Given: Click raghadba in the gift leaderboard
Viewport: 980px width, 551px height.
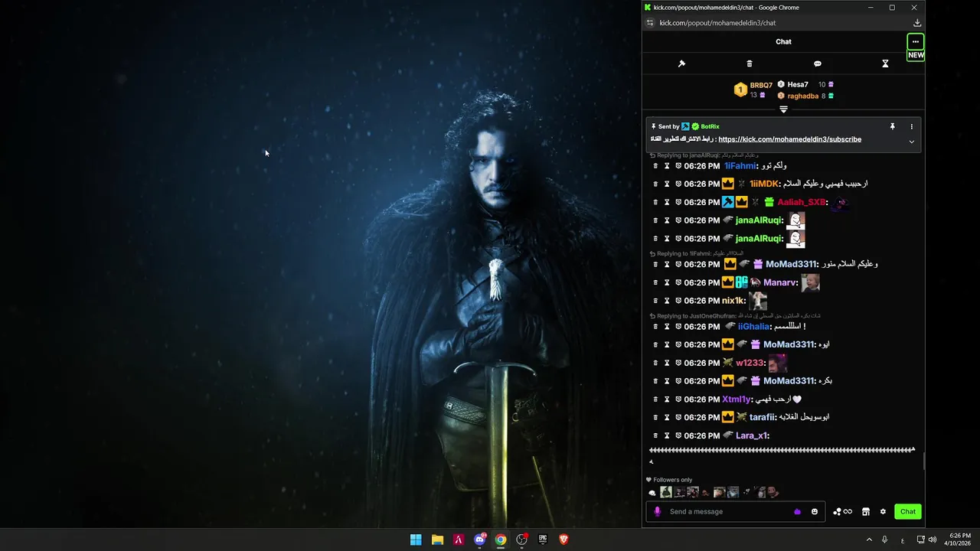Looking at the screenshot, I should [x=803, y=96].
